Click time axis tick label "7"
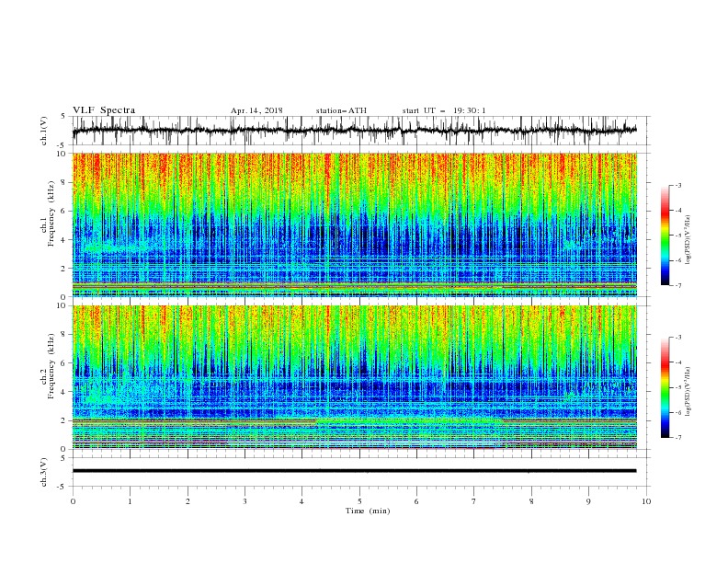 (x=473, y=501)
